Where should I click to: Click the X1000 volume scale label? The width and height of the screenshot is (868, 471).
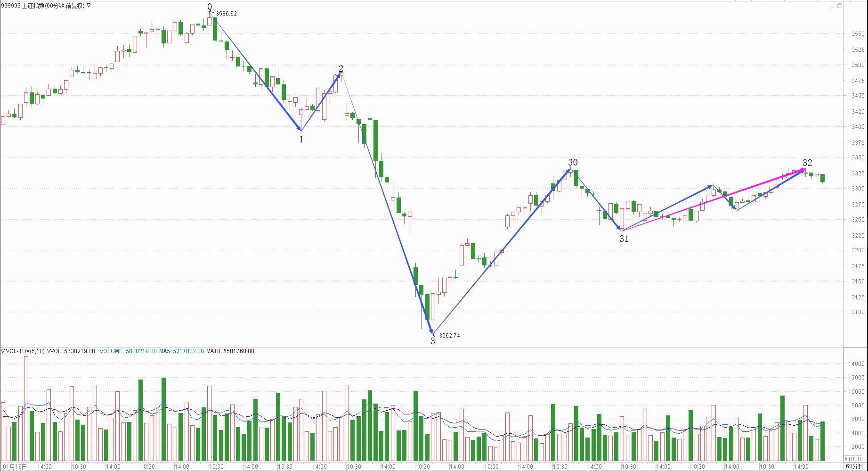tap(853, 459)
